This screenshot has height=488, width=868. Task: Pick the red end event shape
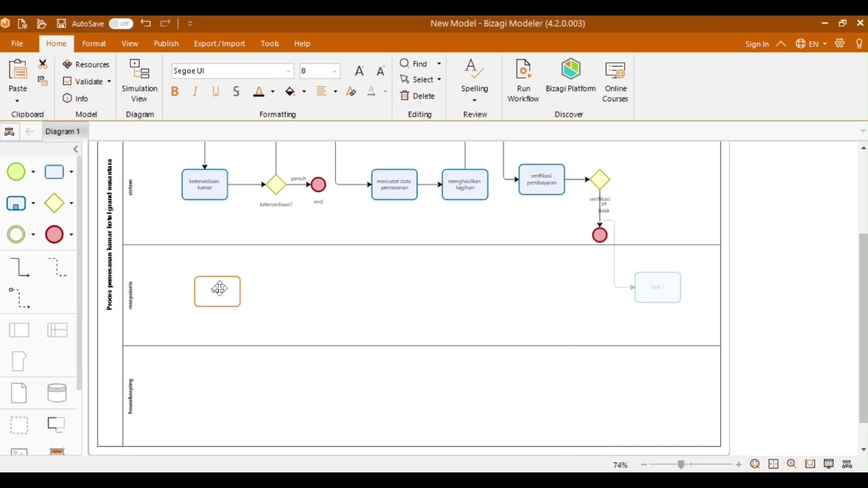tap(54, 234)
